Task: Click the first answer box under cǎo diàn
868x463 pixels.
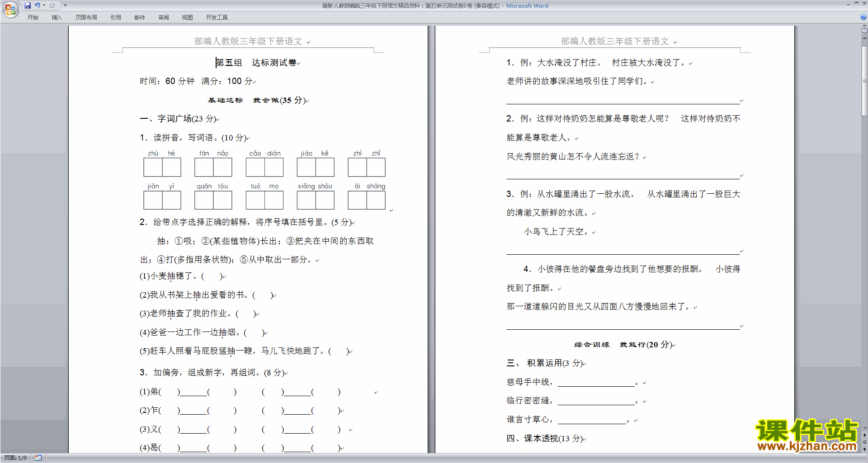Action: pyautogui.click(x=255, y=167)
